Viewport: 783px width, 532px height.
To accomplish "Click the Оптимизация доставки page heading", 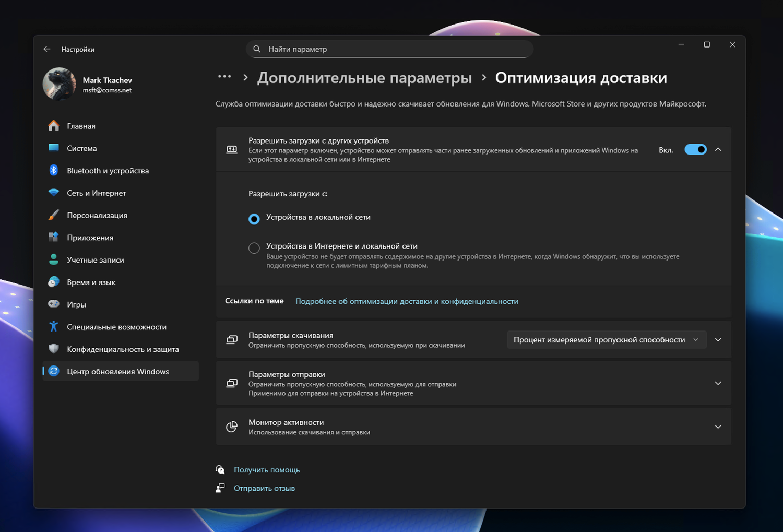I will (x=581, y=78).
